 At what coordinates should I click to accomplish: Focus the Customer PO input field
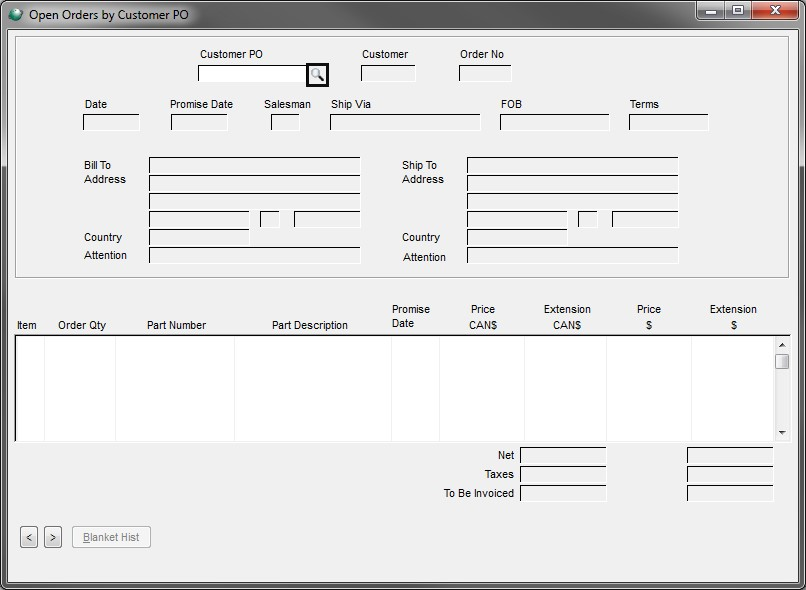(252, 73)
